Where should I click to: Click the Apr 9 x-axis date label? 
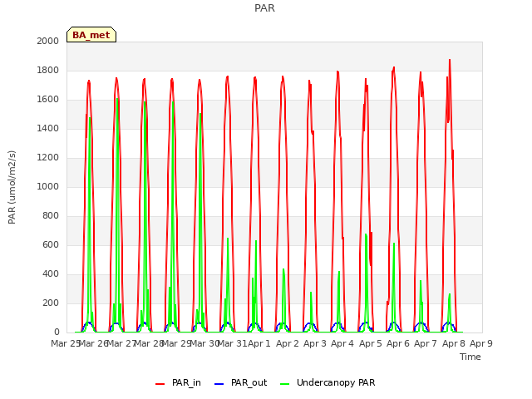click(x=481, y=343)
